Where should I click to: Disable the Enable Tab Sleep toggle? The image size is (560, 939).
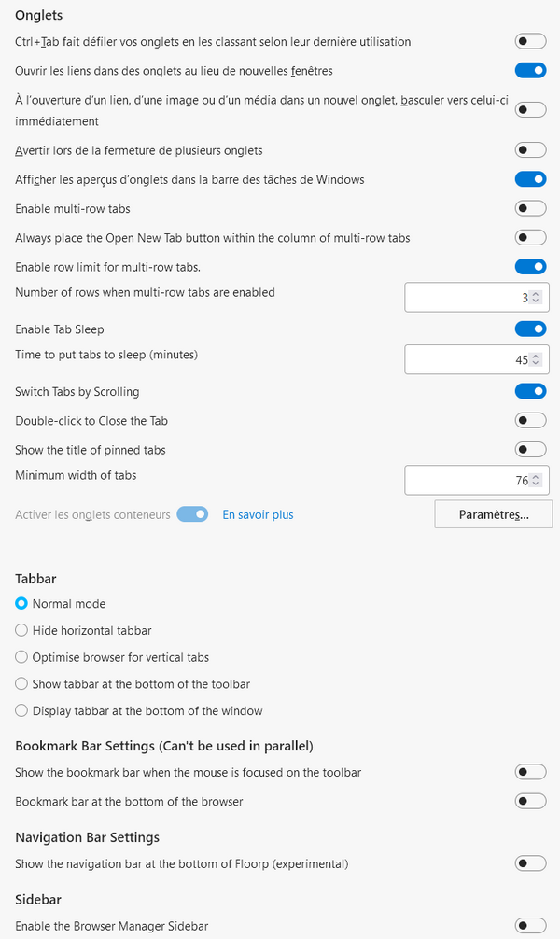[x=530, y=329]
